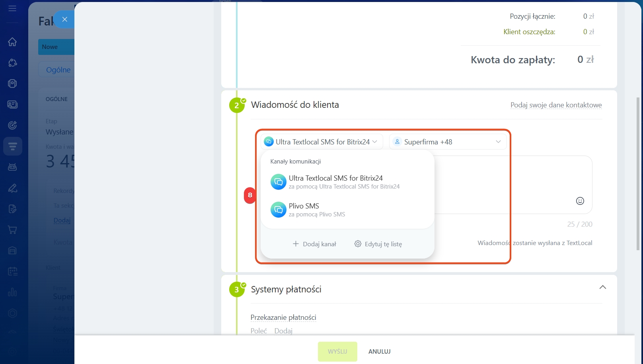Click the gear icon for Edytuj tę listę

click(358, 244)
